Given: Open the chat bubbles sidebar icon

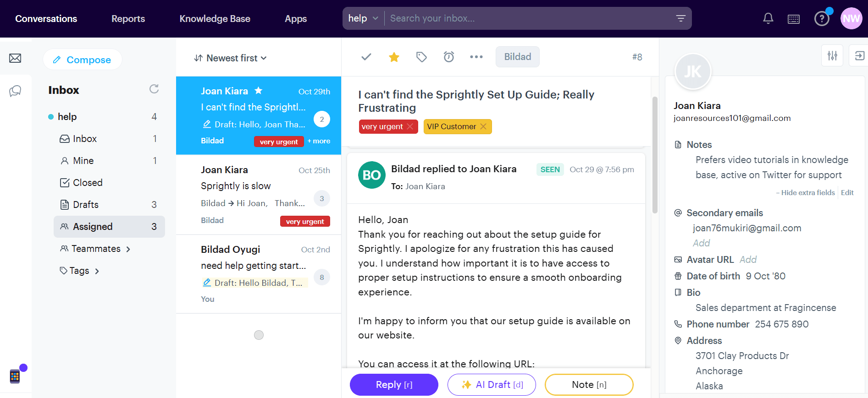Looking at the screenshot, I should 15,91.
